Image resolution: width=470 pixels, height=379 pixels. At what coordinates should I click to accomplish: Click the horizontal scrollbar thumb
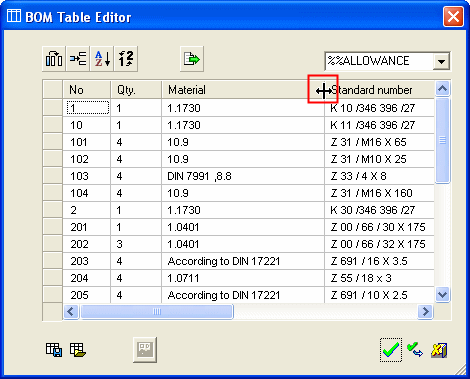(x=157, y=312)
